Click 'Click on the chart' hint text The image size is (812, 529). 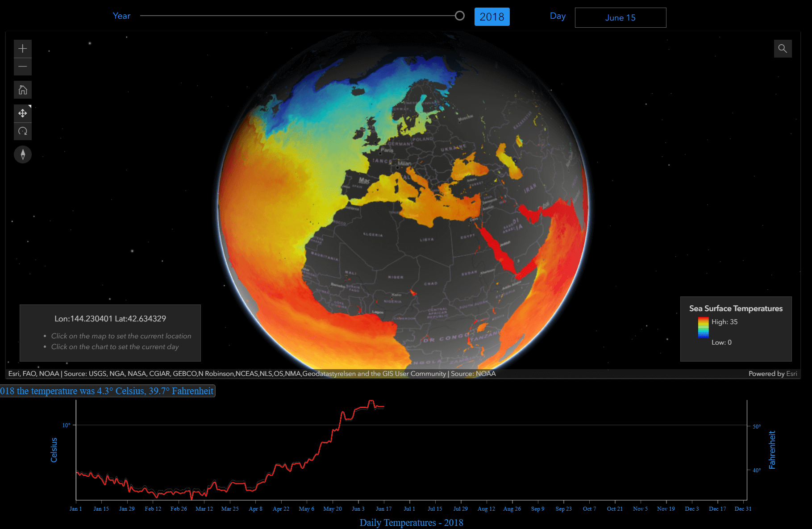pos(115,346)
